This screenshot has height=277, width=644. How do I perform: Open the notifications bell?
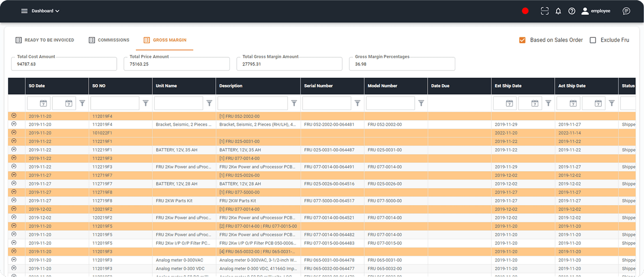[558, 11]
